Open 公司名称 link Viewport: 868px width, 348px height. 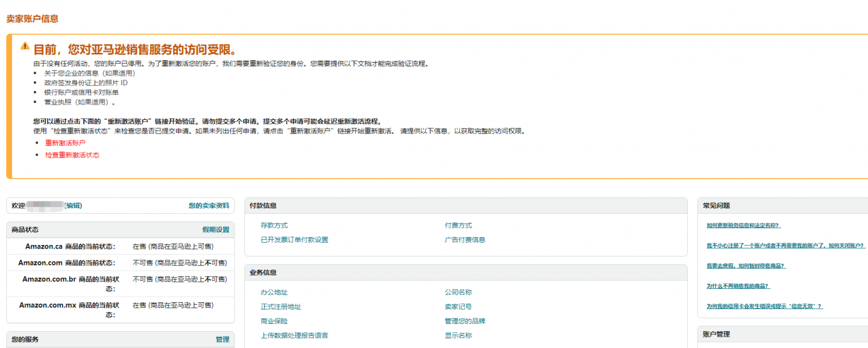tap(458, 292)
